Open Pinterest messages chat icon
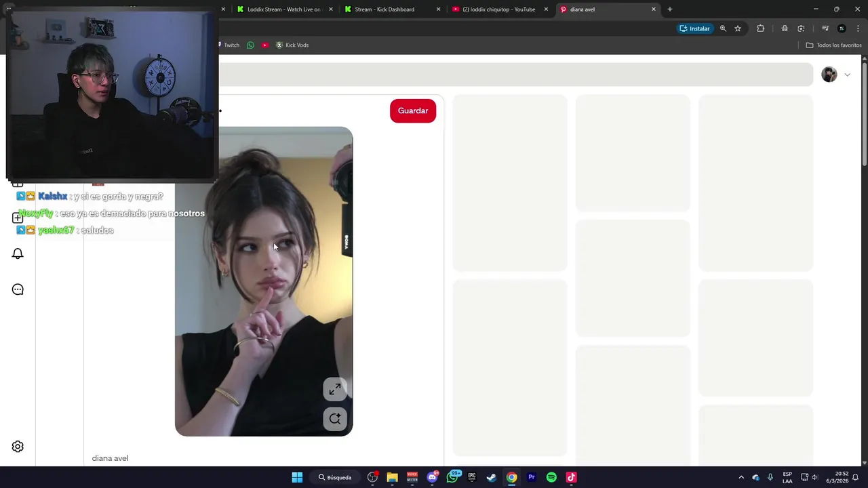The width and height of the screenshot is (868, 488). click(x=18, y=289)
